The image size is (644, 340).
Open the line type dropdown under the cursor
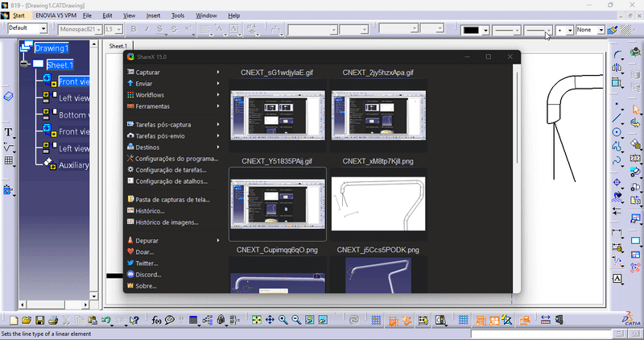(x=549, y=31)
